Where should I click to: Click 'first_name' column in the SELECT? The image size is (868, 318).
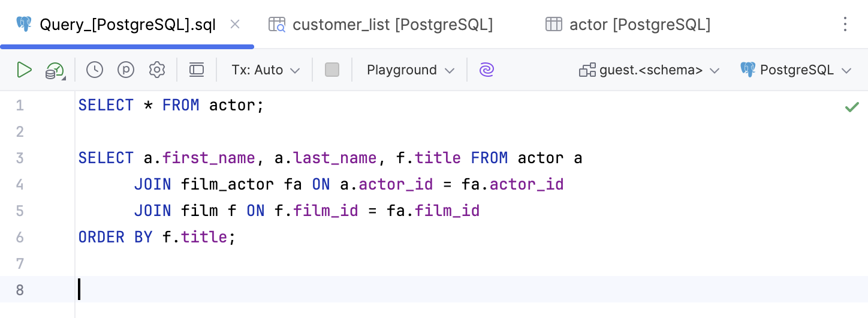pyautogui.click(x=209, y=158)
